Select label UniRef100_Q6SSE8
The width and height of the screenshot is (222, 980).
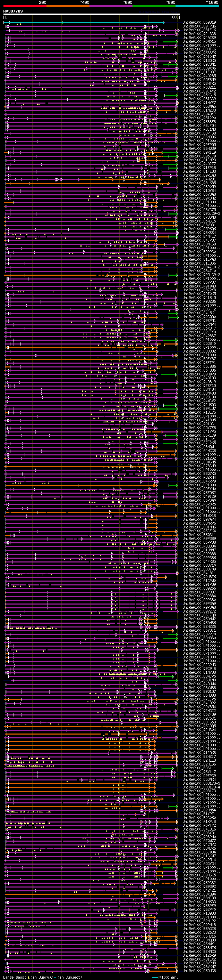pos(199,122)
